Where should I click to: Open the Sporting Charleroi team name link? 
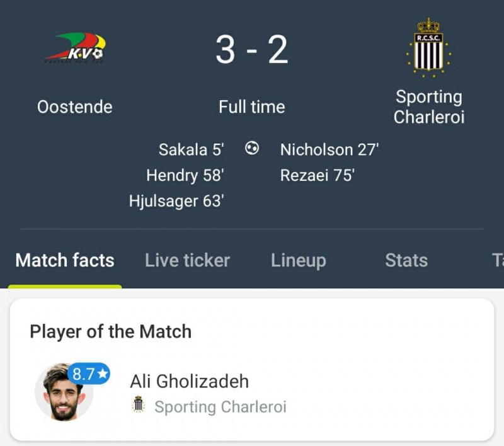click(428, 106)
